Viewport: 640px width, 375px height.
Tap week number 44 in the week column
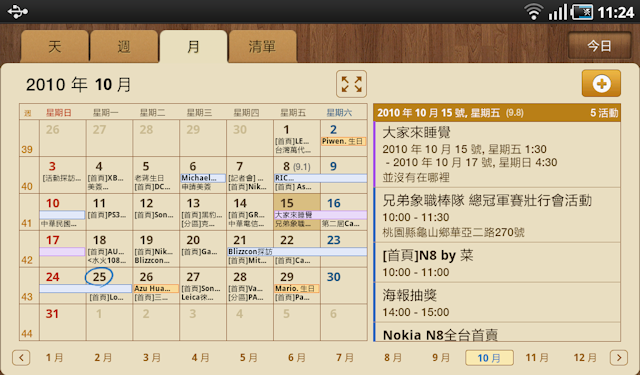tap(27, 334)
